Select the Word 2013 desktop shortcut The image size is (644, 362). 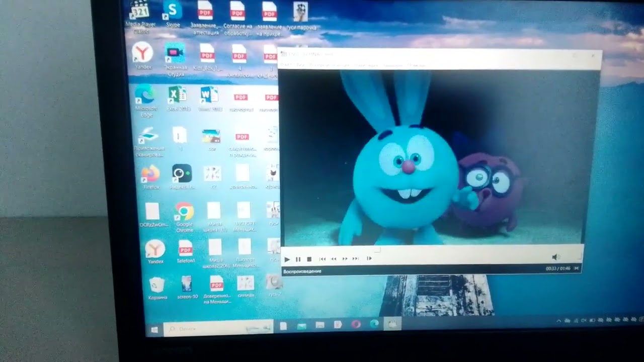coord(209,99)
